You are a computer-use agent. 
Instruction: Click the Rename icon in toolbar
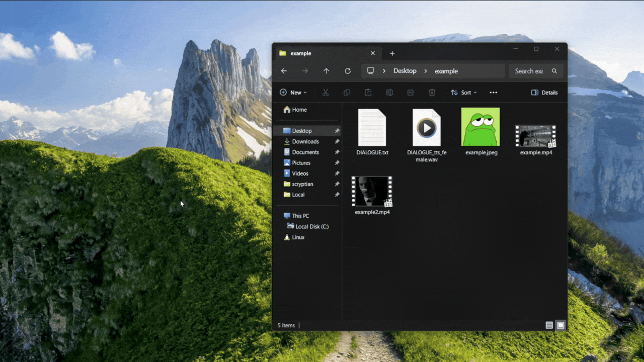[389, 93]
